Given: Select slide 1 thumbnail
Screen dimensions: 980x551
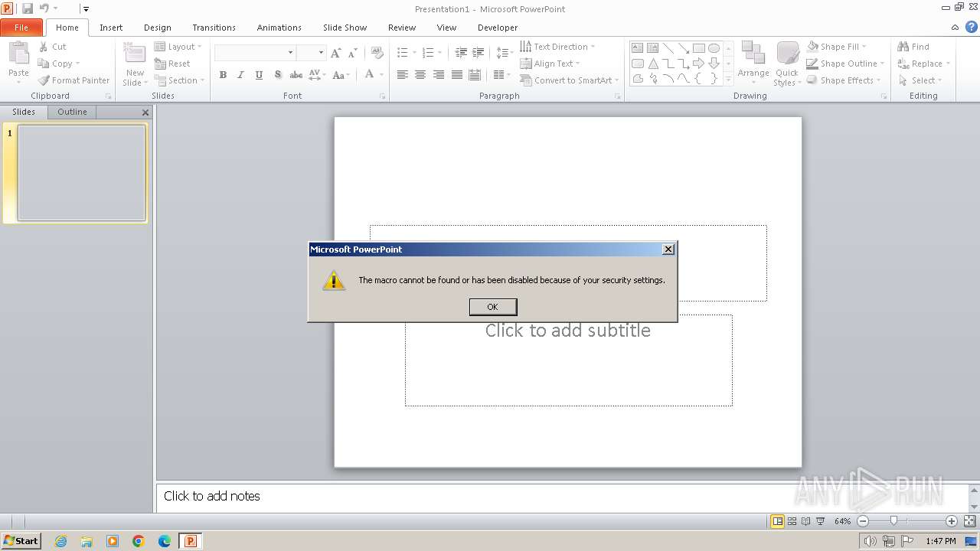Looking at the screenshot, I should tap(81, 173).
